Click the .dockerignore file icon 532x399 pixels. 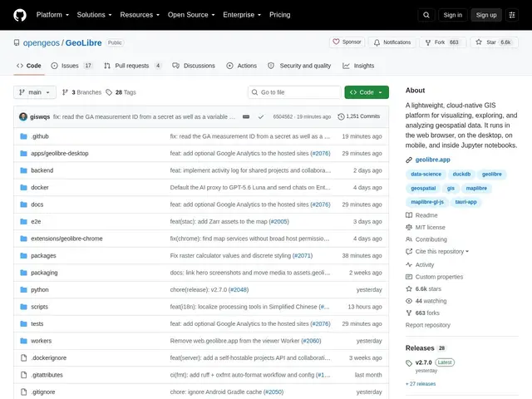coord(23,357)
